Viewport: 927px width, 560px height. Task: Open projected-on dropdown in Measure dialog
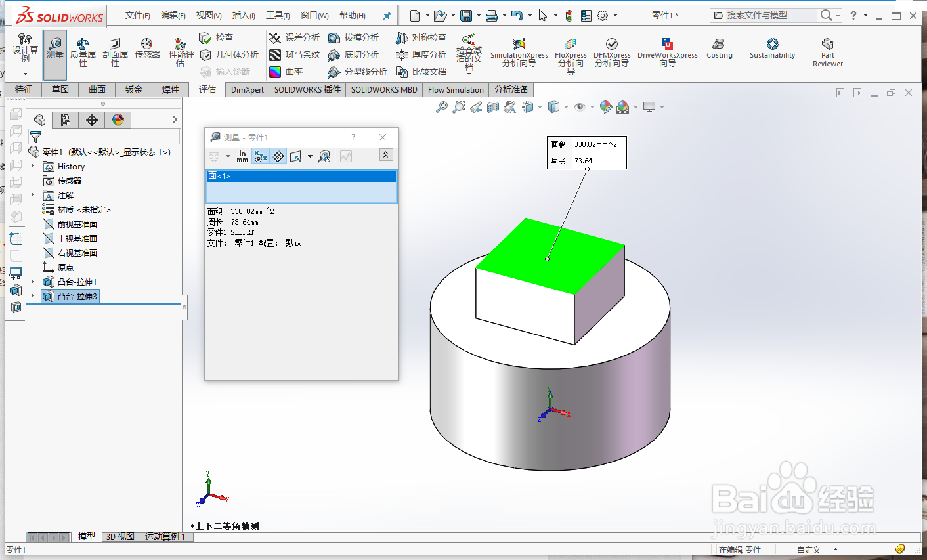click(x=310, y=156)
